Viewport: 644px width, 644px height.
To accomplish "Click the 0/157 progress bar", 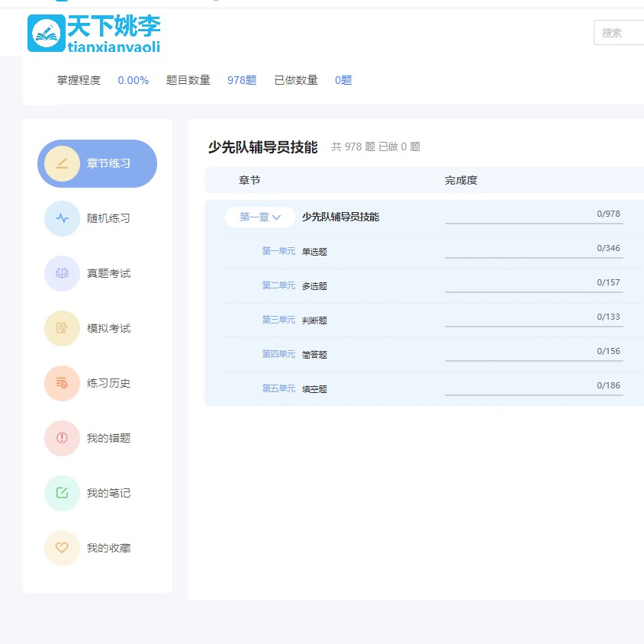I will tap(533, 292).
